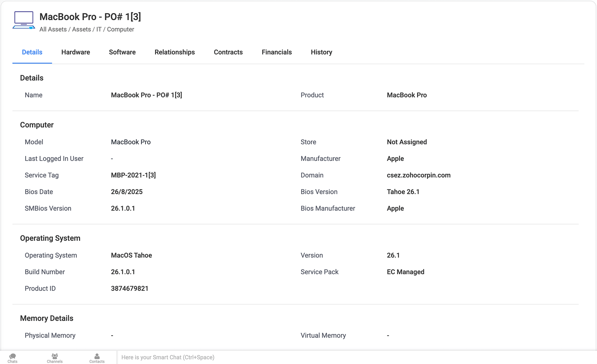Switch to the Software tab
This screenshot has height=364, width=597.
tap(122, 52)
